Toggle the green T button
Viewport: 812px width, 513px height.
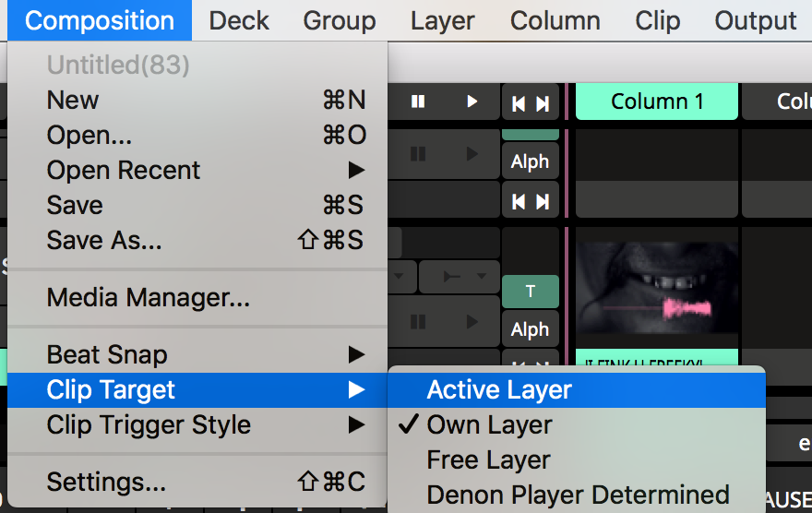pos(530,292)
